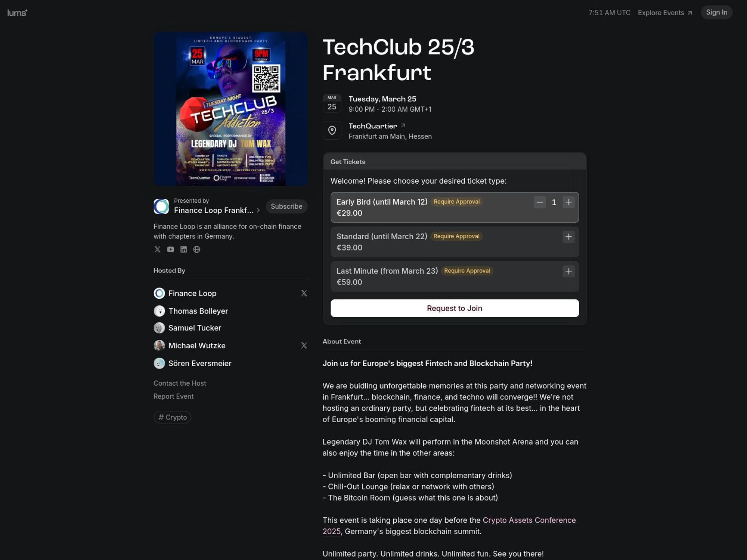Image resolution: width=747 pixels, height=560 pixels.
Task: Open TechClub event poster image
Action: pyautogui.click(x=230, y=109)
